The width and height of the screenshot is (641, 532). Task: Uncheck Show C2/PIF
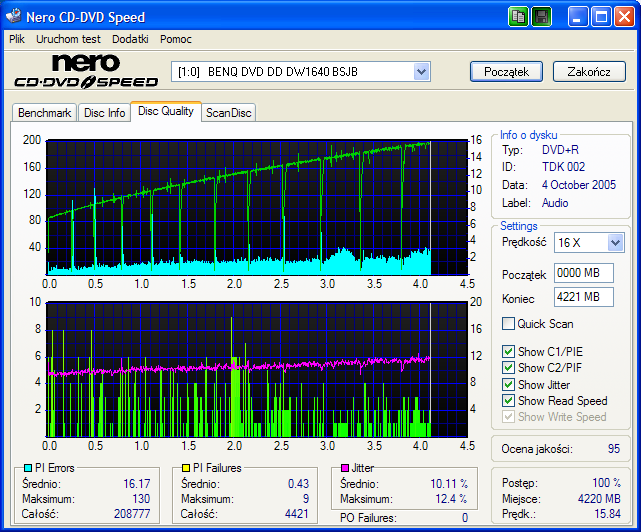508,368
